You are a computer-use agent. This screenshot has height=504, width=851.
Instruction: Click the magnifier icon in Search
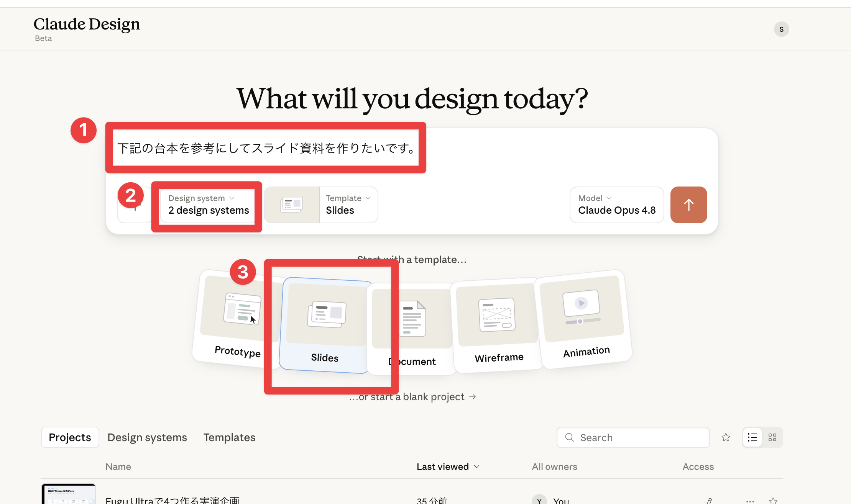tap(570, 437)
